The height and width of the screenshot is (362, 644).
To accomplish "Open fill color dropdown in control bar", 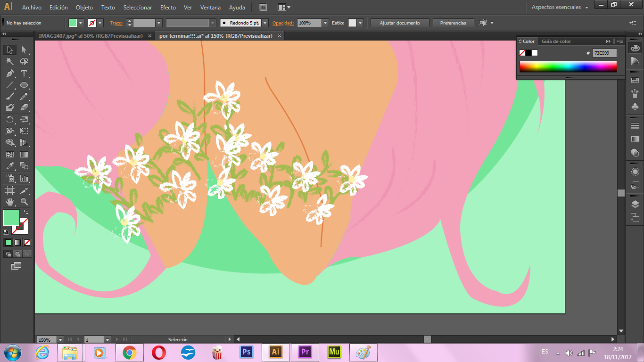I will click(81, 23).
